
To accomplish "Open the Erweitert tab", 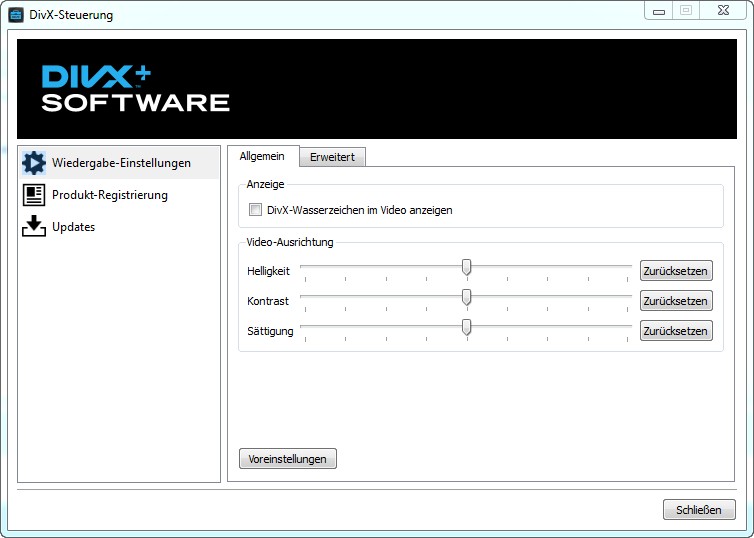I will [x=332, y=157].
